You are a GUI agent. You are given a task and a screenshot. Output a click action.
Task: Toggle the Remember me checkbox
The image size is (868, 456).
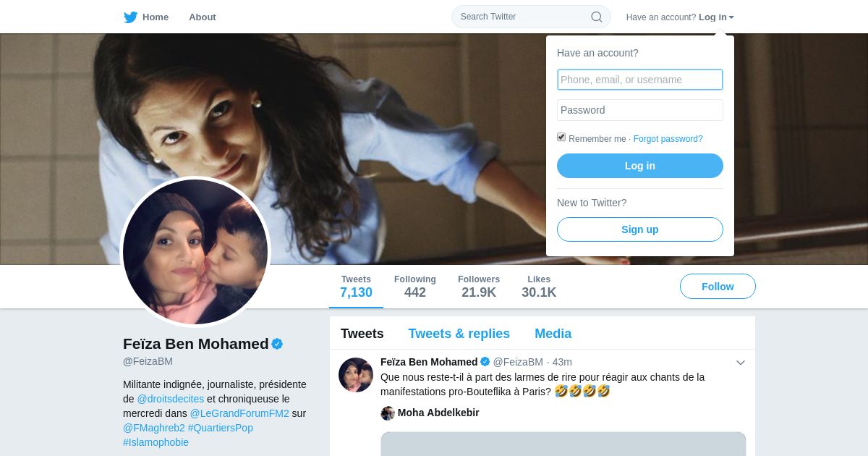pos(561,138)
